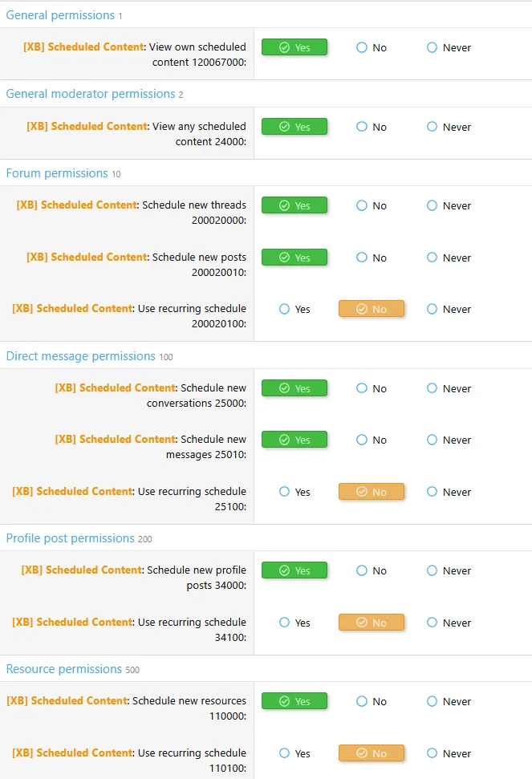Click the green Yes toggle for scheduled threads

(x=294, y=205)
